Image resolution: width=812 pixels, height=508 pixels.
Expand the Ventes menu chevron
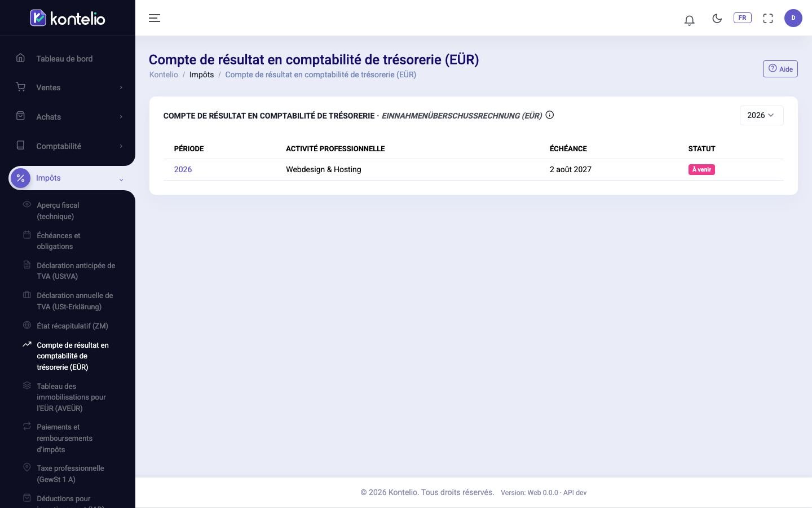point(121,87)
